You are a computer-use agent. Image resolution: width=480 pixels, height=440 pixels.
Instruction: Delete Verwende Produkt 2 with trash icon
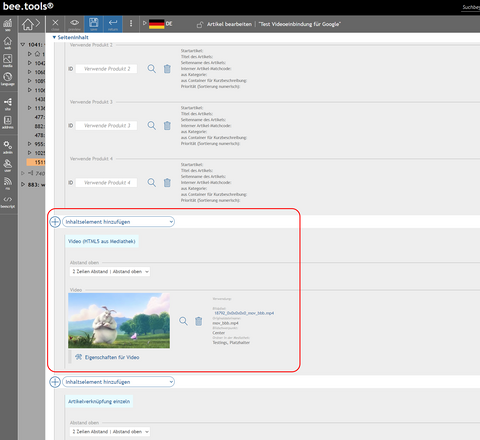167,69
